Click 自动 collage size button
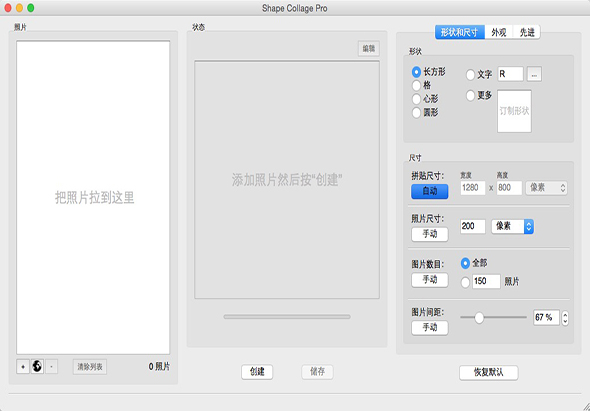This screenshot has height=411, width=590. [429, 191]
